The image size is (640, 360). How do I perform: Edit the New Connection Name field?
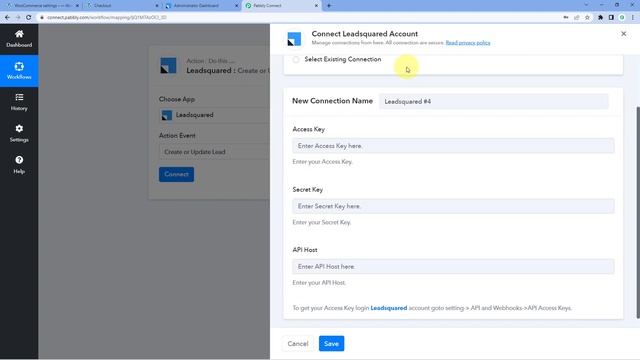pyautogui.click(x=493, y=101)
